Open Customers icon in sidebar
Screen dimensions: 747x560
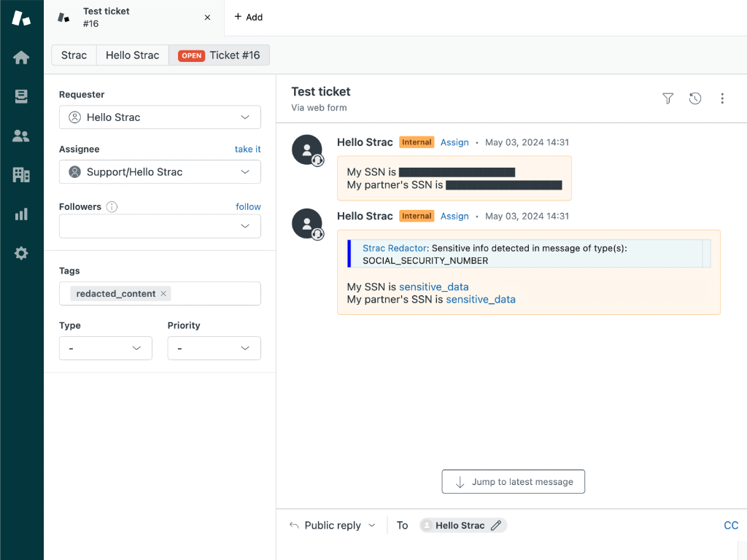[x=21, y=136]
